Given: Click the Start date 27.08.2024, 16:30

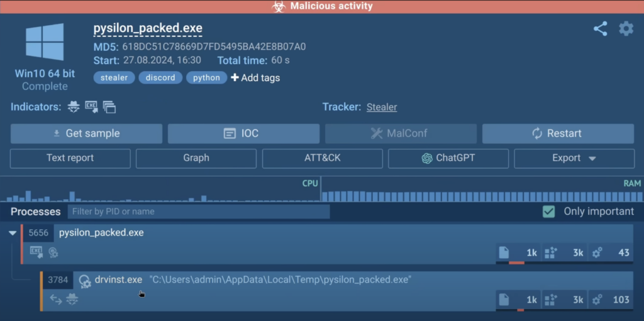Looking at the screenshot, I should [162, 60].
